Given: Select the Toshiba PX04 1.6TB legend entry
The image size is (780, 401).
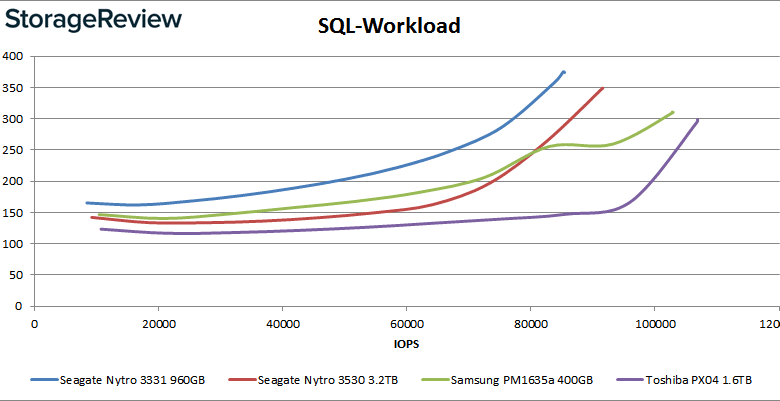Looking at the screenshot, I should click(684, 380).
